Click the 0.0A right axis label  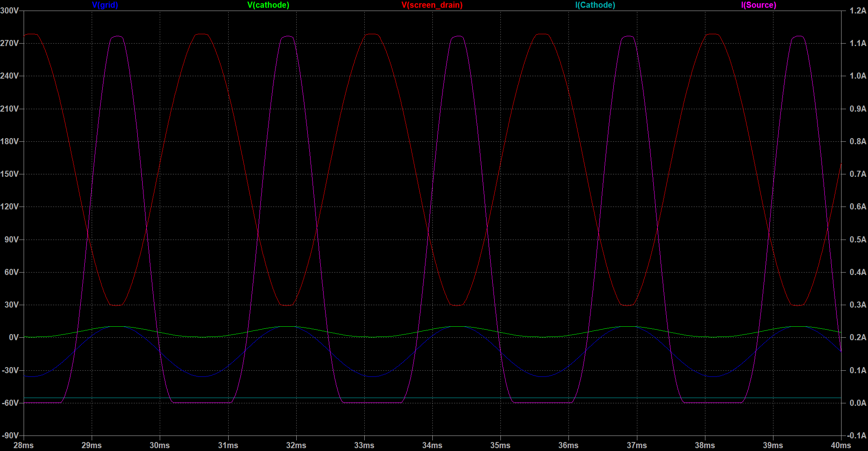click(x=858, y=403)
